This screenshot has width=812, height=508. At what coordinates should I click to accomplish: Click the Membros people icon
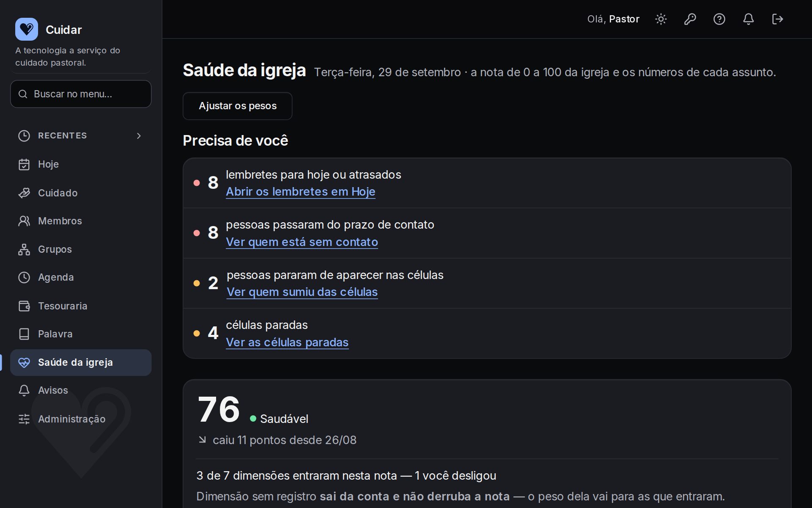pos(24,221)
